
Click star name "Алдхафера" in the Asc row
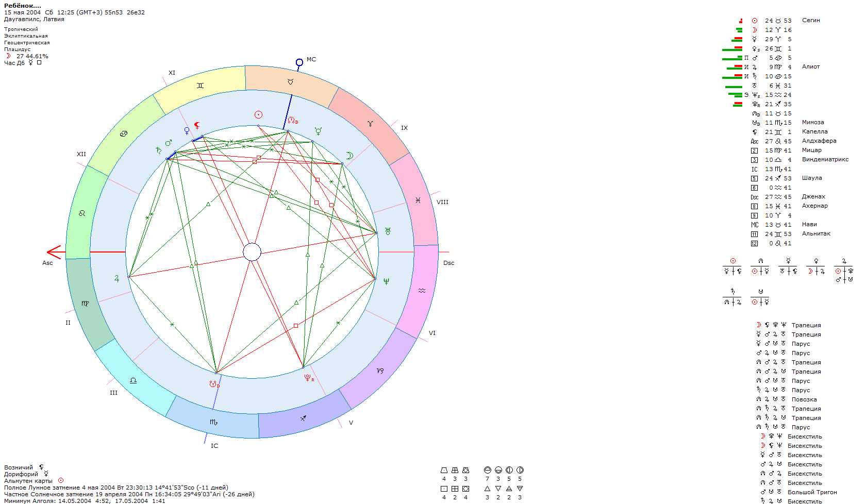tap(819, 141)
